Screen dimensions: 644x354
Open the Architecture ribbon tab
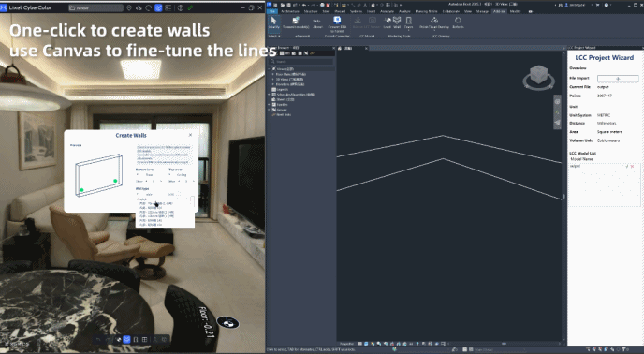click(x=290, y=11)
